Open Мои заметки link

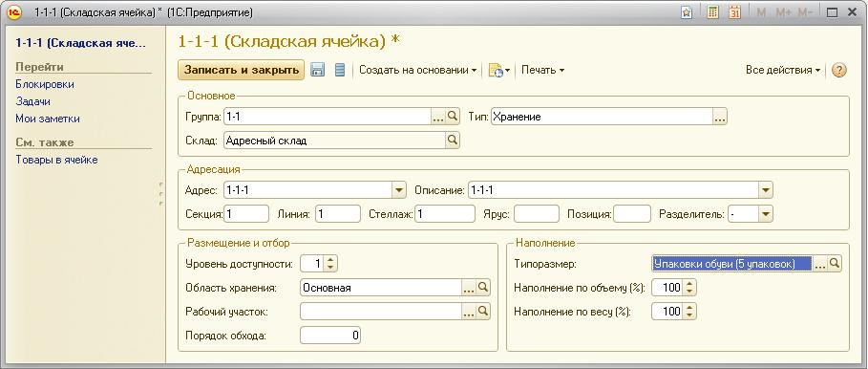pos(48,119)
